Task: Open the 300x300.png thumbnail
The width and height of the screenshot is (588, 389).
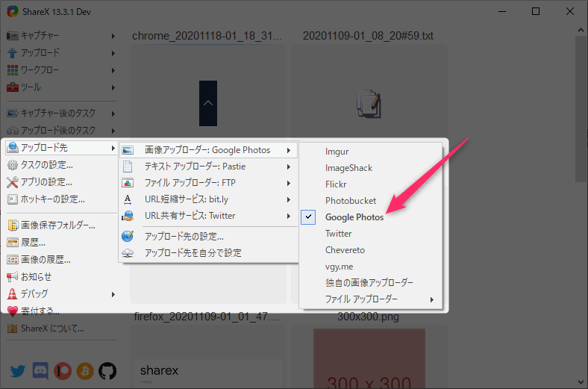Action: tap(369, 358)
